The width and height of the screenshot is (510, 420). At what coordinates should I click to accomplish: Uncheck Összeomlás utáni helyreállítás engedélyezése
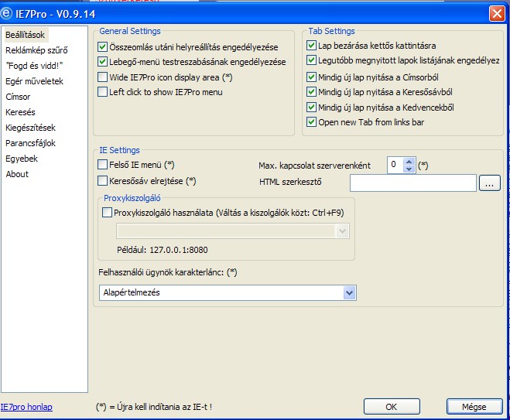pos(102,47)
